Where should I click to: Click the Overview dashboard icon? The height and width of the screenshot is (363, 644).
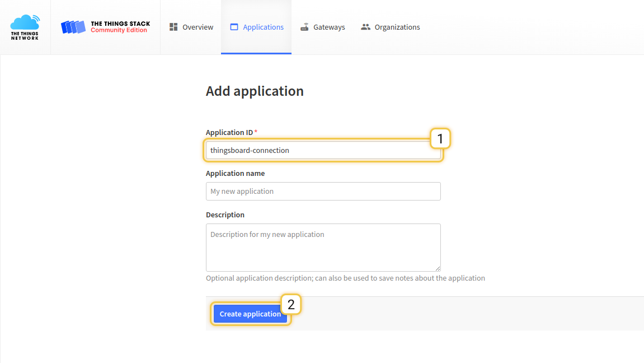[173, 27]
